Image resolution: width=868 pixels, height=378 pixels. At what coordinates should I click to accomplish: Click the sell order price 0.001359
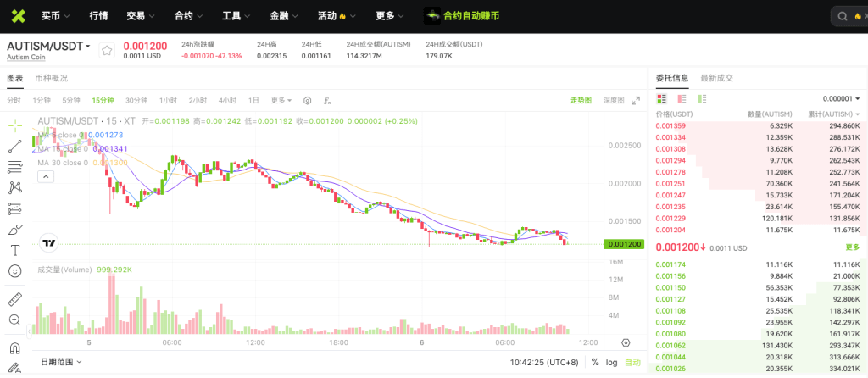(670, 125)
